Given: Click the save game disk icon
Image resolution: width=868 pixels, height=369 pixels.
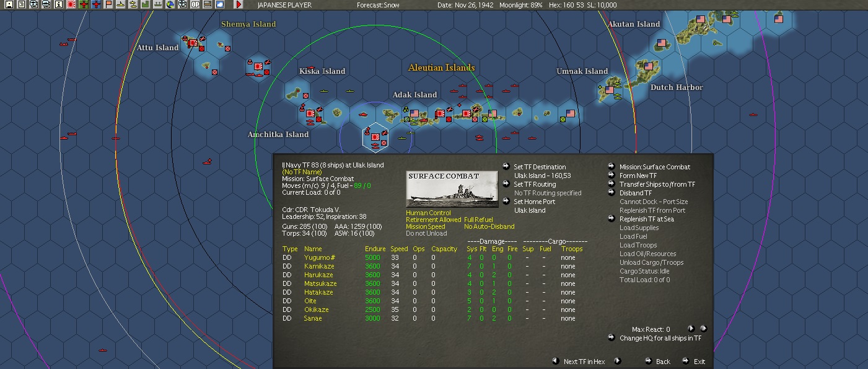Looking at the screenshot, I should pos(9,4).
